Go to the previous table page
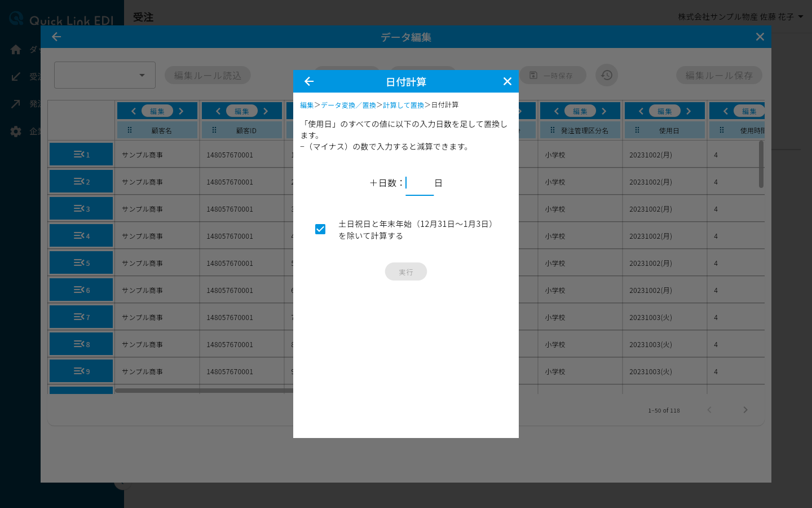 709,410
